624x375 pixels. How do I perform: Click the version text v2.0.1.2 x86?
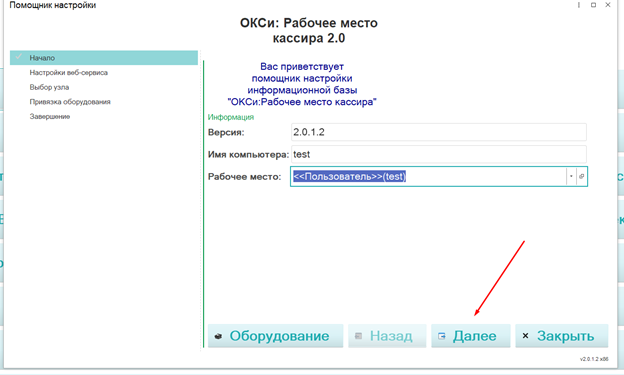594,359
